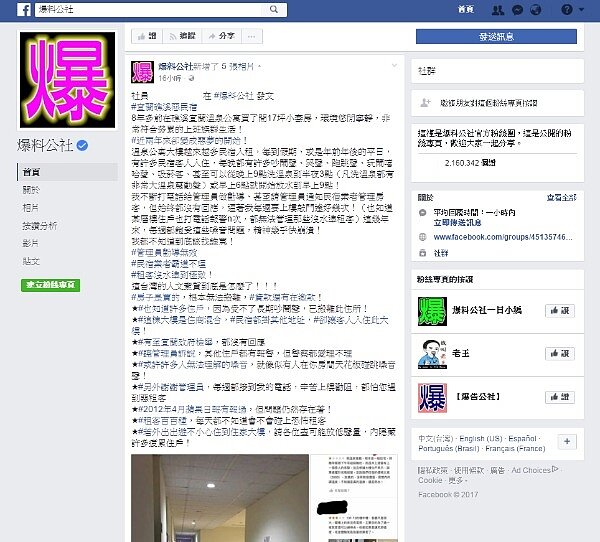Like the 老王 page

[560, 353]
